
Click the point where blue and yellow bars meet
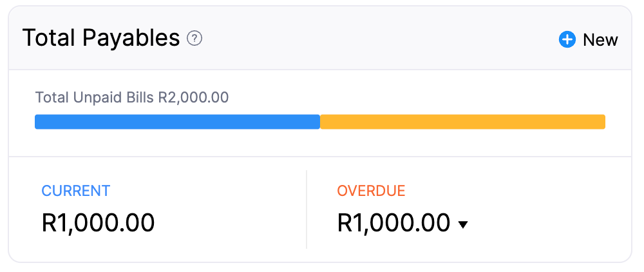pyautogui.click(x=320, y=122)
